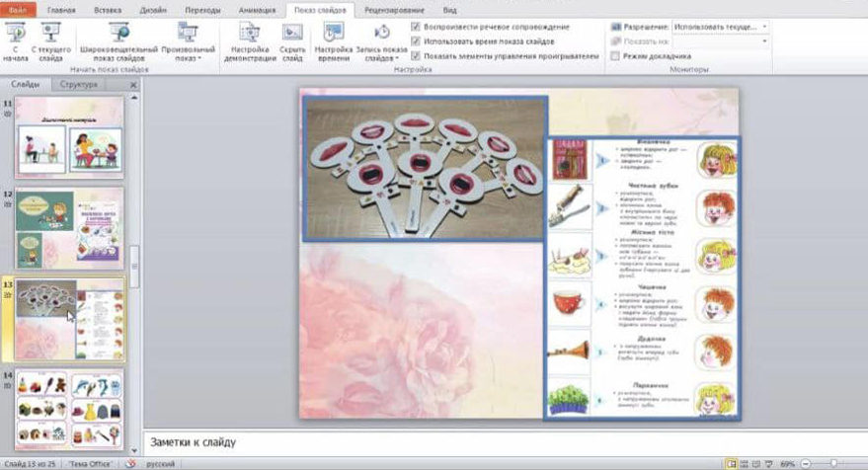Open the 'Структура' pane tab
This screenshot has width=868, height=470.
pyautogui.click(x=78, y=85)
